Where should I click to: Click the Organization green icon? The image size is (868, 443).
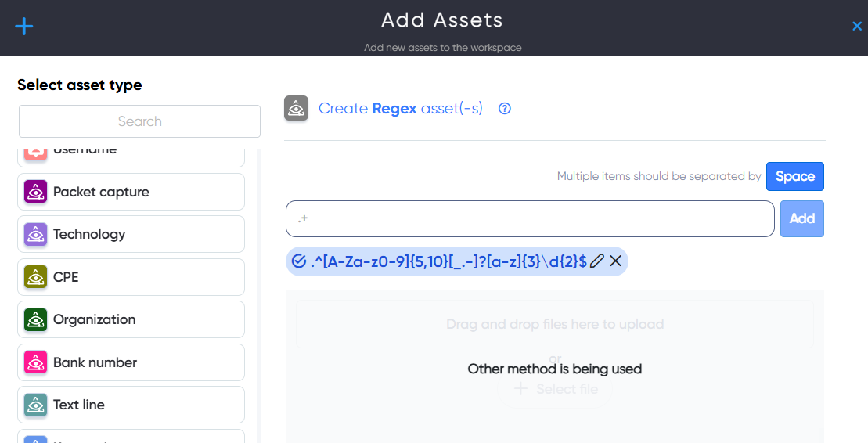coord(35,319)
